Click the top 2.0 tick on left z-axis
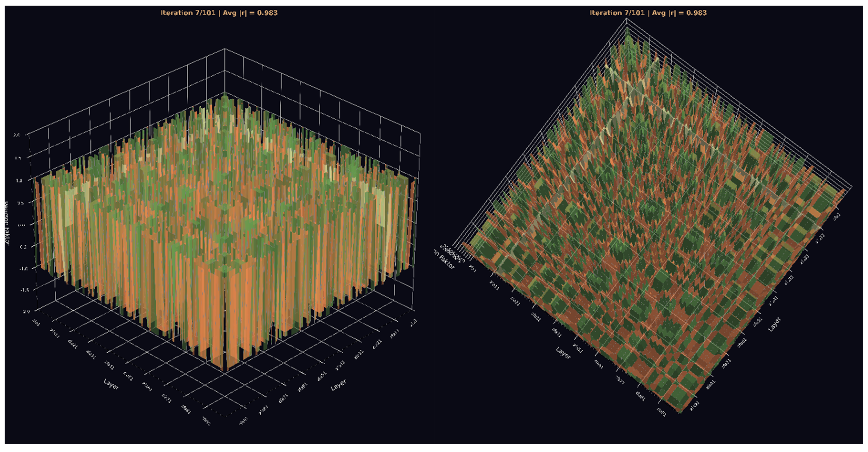 [x=16, y=135]
